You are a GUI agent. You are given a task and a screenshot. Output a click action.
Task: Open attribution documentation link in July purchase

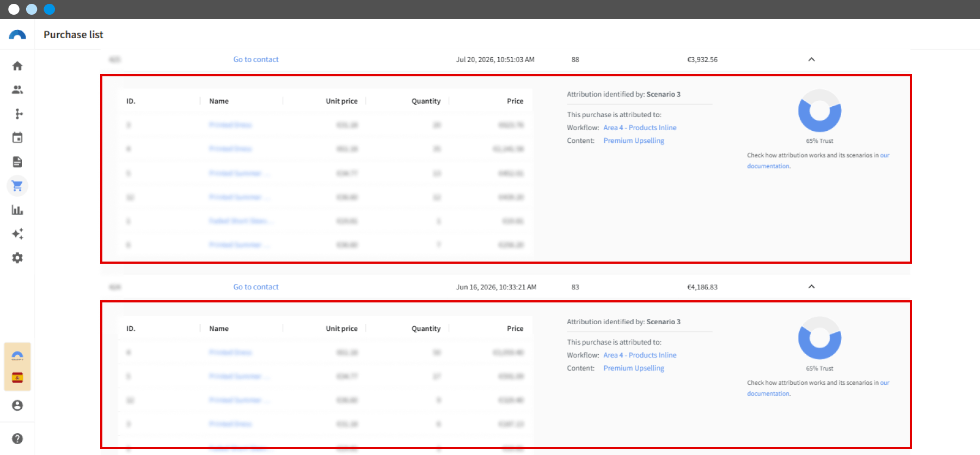pyautogui.click(x=768, y=166)
